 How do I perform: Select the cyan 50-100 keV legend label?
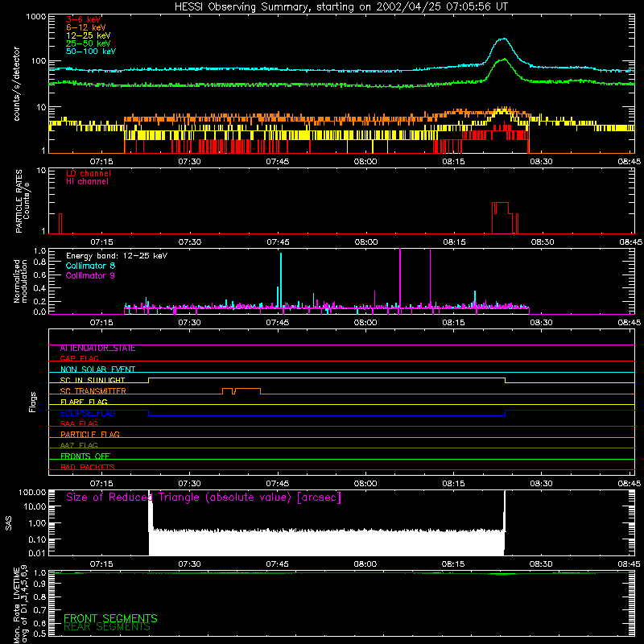pos(91,52)
